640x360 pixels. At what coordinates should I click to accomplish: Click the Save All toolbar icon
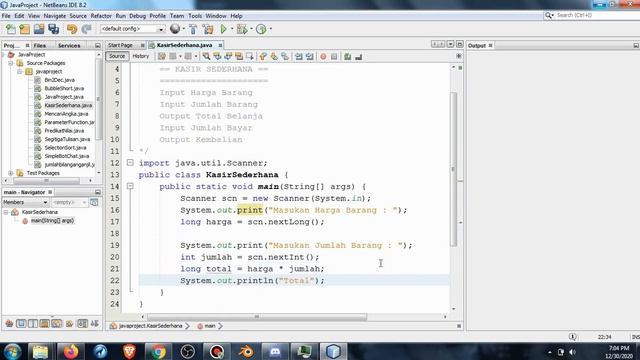click(53, 29)
